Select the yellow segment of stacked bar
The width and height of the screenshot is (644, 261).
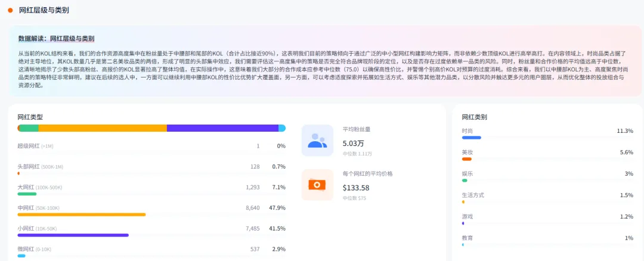102,128
